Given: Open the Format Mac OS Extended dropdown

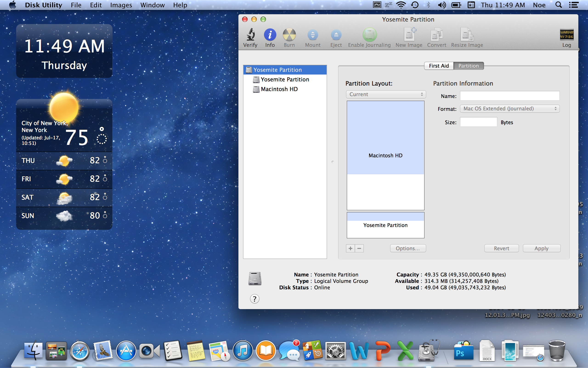Looking at the screenshot, I should tap(510, 109).
